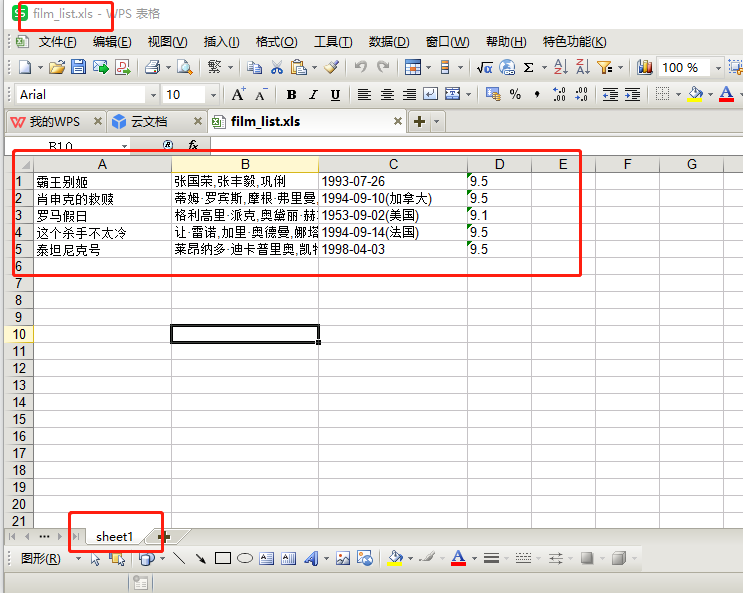The height and width of the screenshot is (593, 743).
Task: Increase cell indent
Action: point(632,94)
